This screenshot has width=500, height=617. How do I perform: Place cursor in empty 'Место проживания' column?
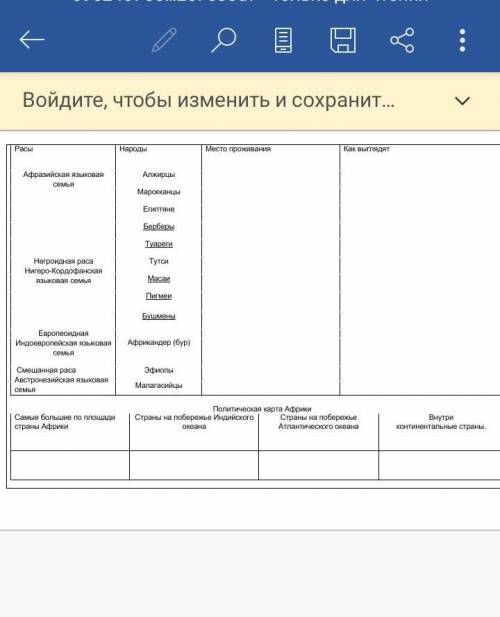tap(271, 272)
